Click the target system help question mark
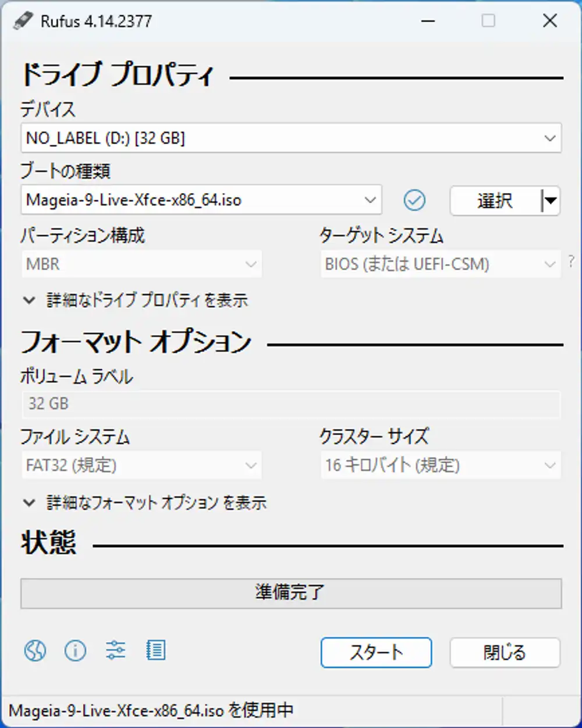The image size is (582, 728). pos(572,262)
